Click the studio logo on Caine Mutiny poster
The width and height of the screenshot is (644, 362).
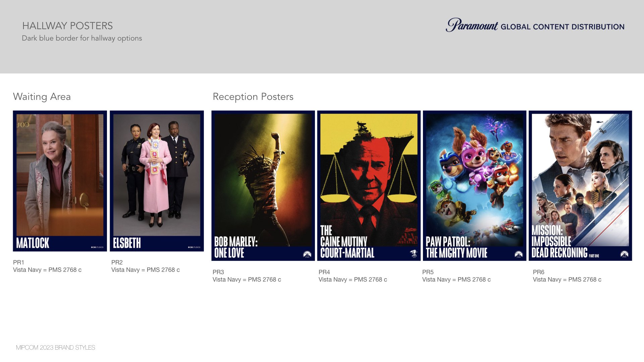point(414,254)
